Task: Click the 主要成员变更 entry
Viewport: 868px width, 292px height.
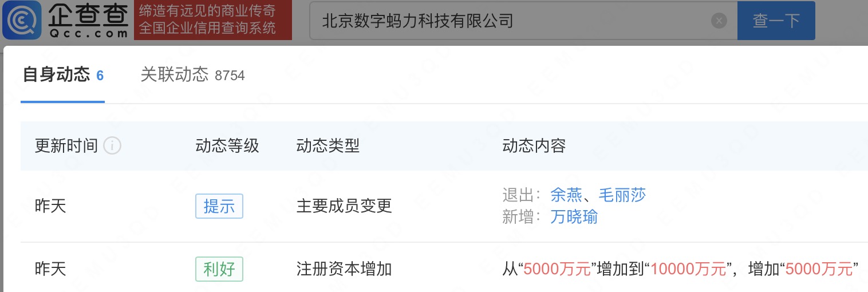Action: point(344,206)
